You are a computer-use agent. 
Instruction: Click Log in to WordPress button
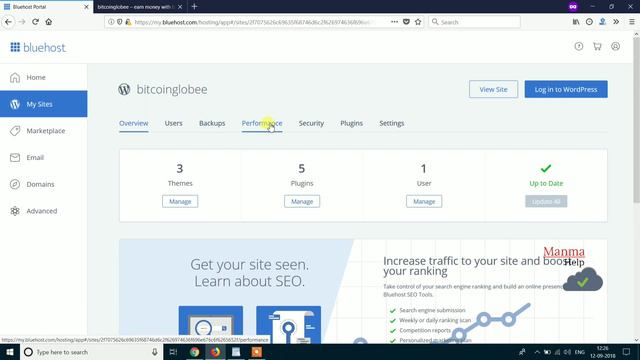566,89
